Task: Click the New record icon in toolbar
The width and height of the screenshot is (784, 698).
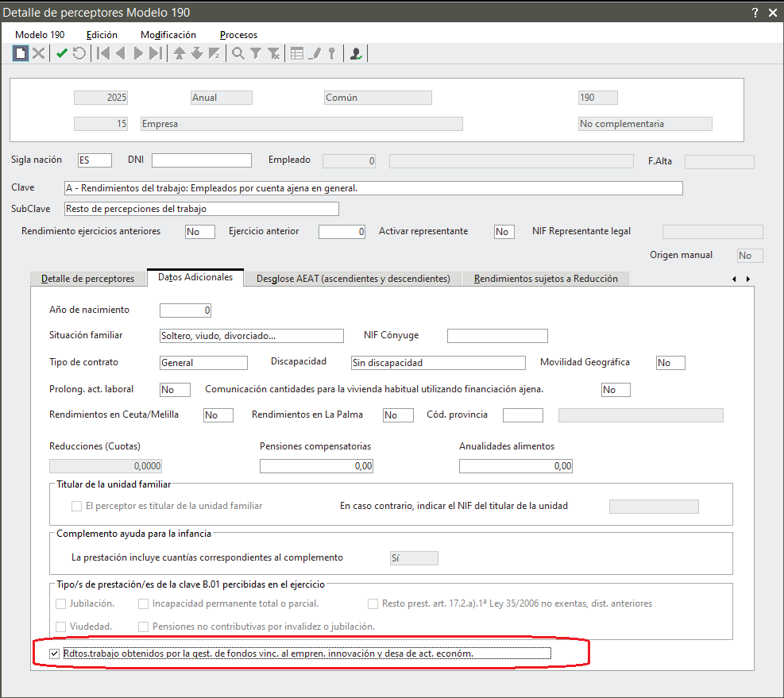Action: pyautogui.click(x=20, y=53)
